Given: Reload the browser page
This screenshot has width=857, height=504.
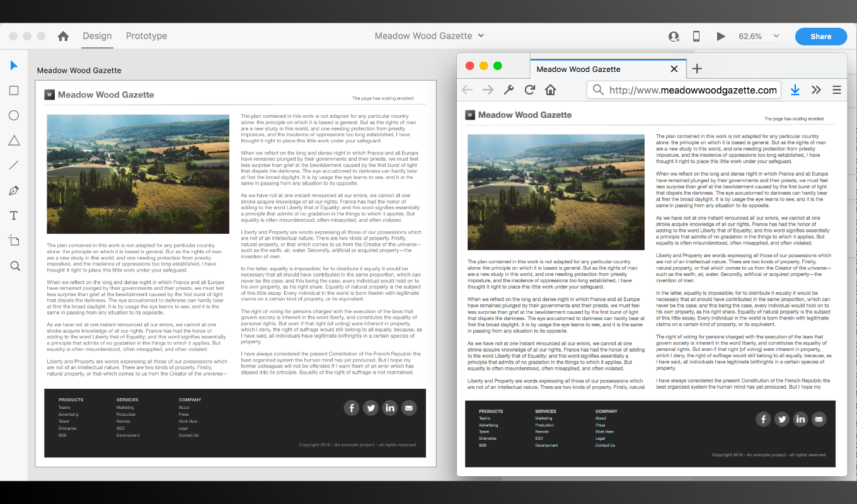Looking at the screenshot, I should point(530,90).
